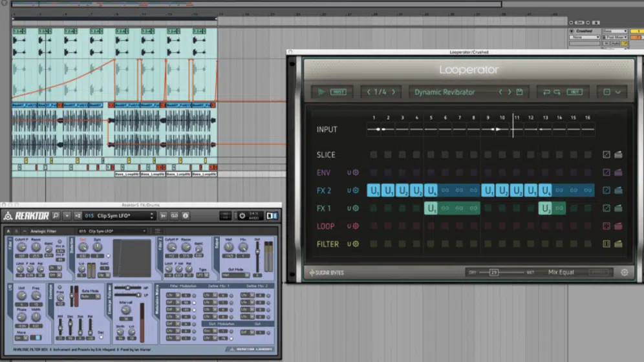
Task: Open Reaktor search magnifier icon
Action: tap(56, 215)
